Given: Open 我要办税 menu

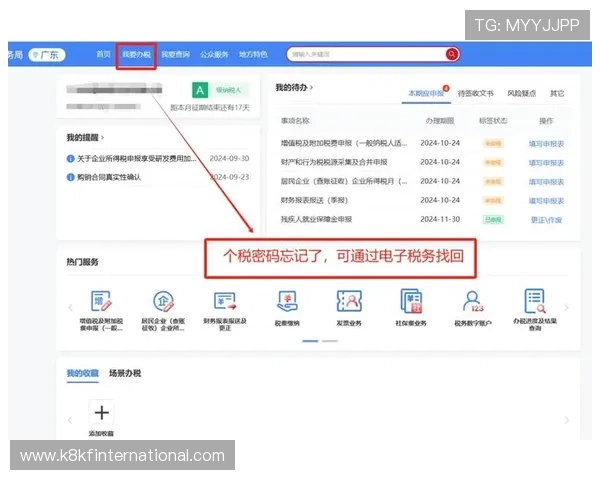Looking at the screenshot, I should 136,55.
